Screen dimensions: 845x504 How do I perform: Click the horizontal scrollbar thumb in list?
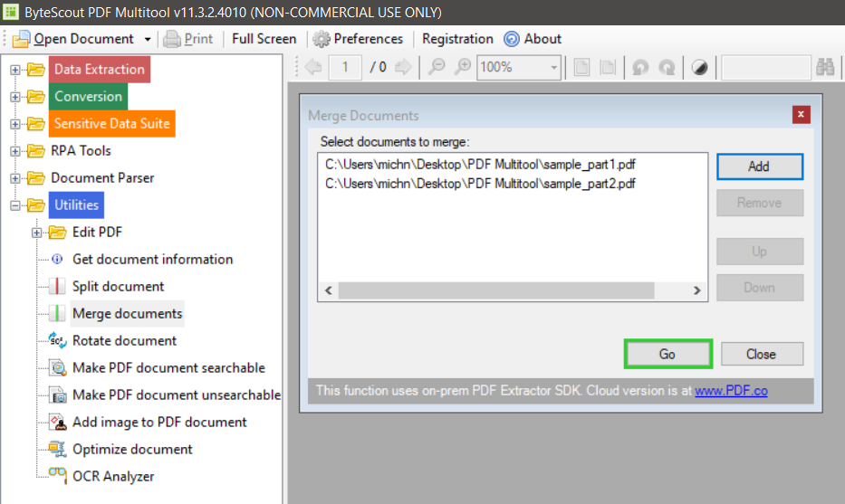click(495, 290)
